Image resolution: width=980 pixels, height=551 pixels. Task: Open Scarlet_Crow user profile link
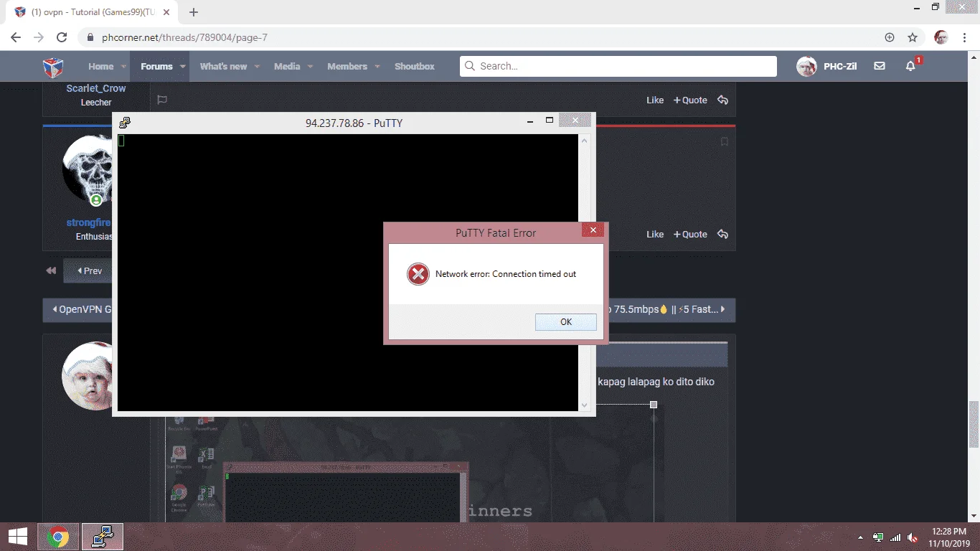click(96, 88)
